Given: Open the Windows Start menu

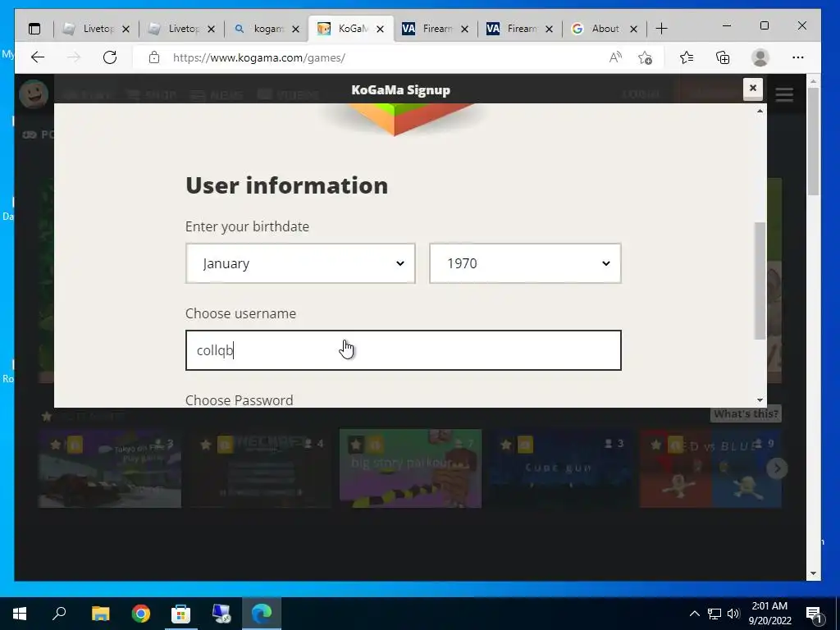Looking at the screenshot, I should [20, 614].
